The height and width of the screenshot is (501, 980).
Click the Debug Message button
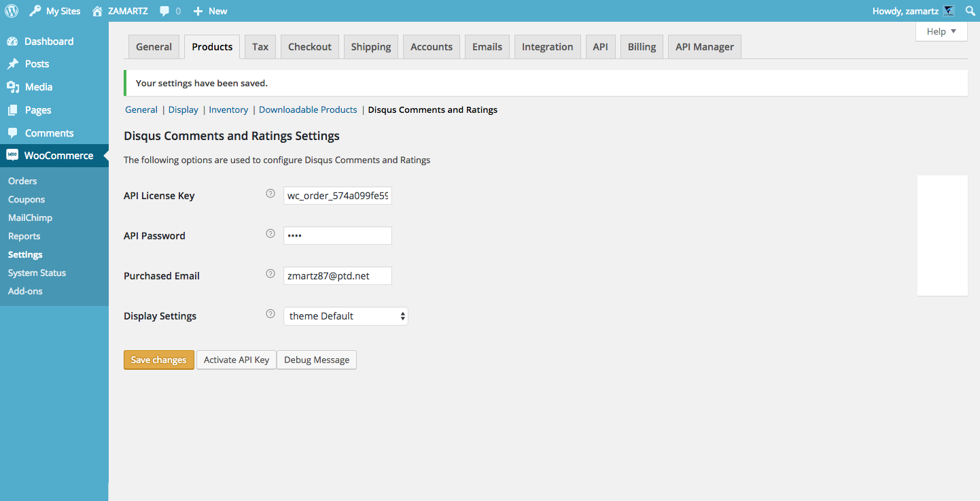(317, 360)
